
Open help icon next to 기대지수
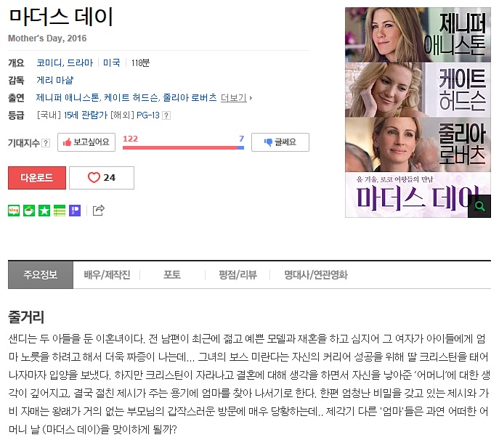46,143
